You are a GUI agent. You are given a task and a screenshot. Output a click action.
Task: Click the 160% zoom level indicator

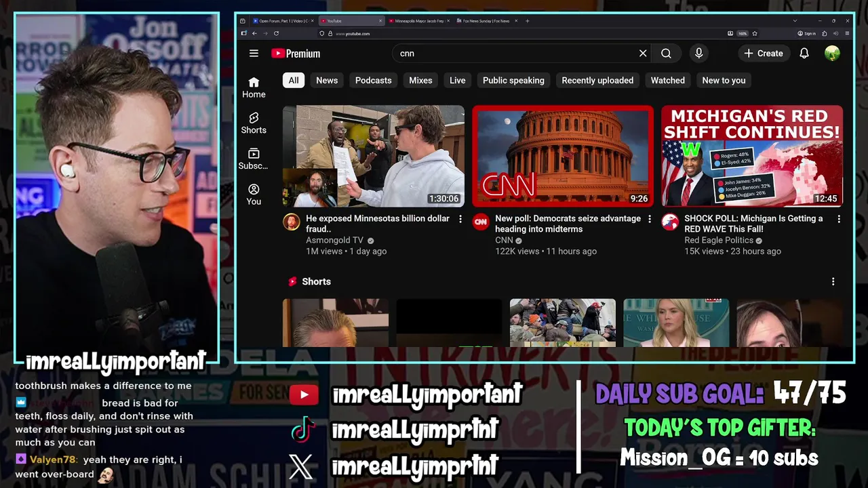point(743,33)
